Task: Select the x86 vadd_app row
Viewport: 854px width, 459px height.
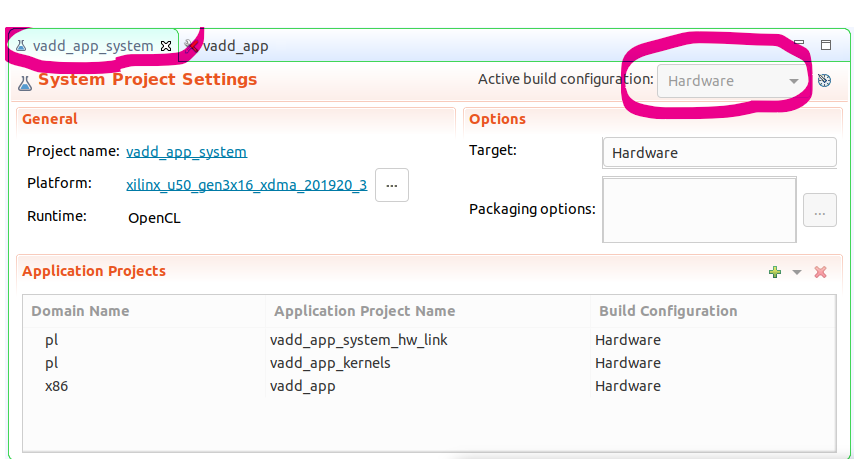Action: [x=302, y=386]
